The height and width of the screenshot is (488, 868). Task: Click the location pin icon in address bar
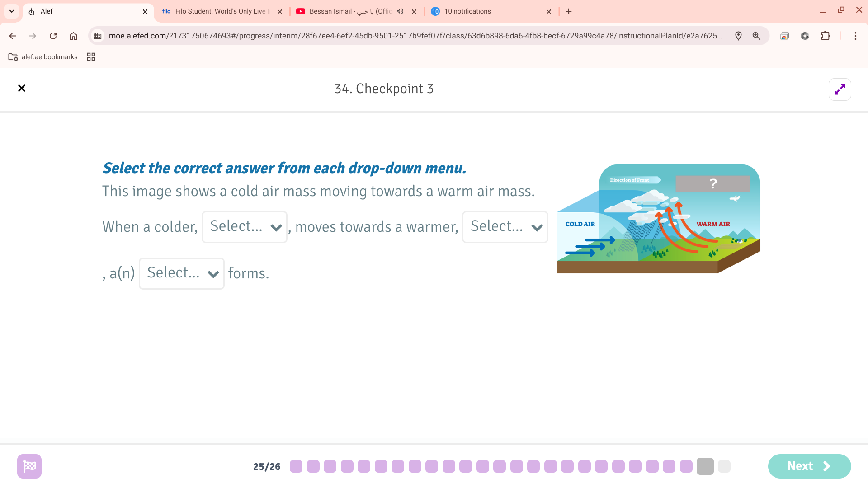(738, 36)
